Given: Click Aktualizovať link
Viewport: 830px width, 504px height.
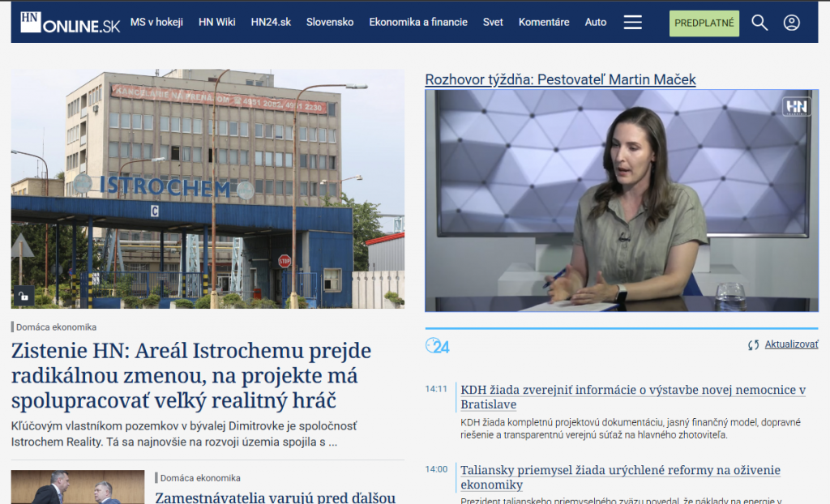Looking at the screenshot, I should tap(791, 344).
